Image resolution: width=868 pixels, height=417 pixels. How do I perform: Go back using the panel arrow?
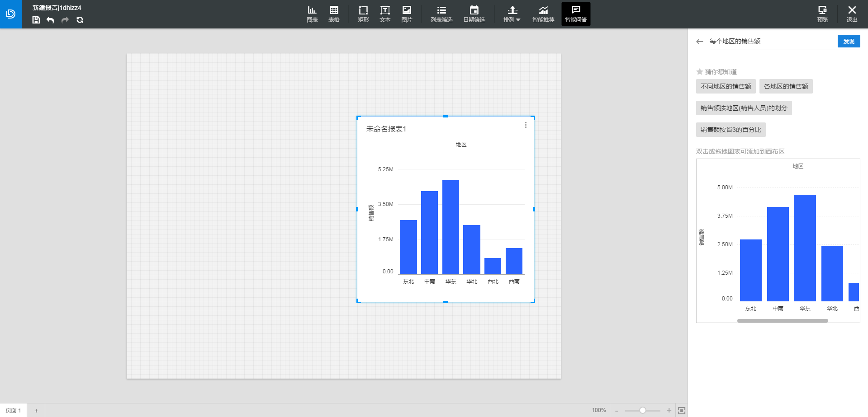(x=700, y=42)
